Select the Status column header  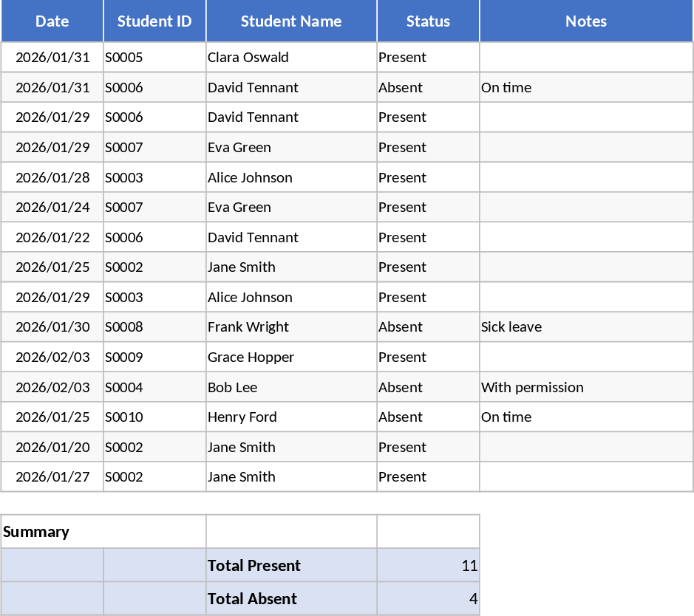pyautogui.click(x=428, y=21)
